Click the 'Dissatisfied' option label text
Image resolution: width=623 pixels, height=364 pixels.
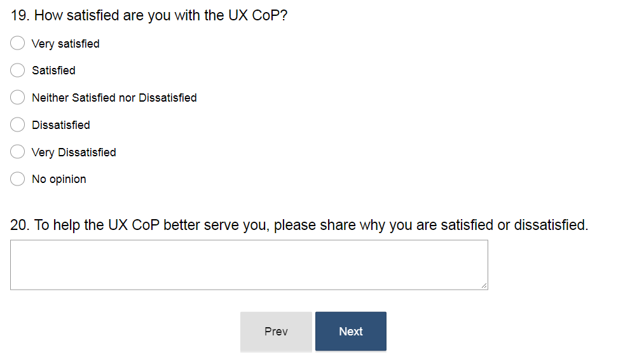pyautogui.click(x=61, y=125)
